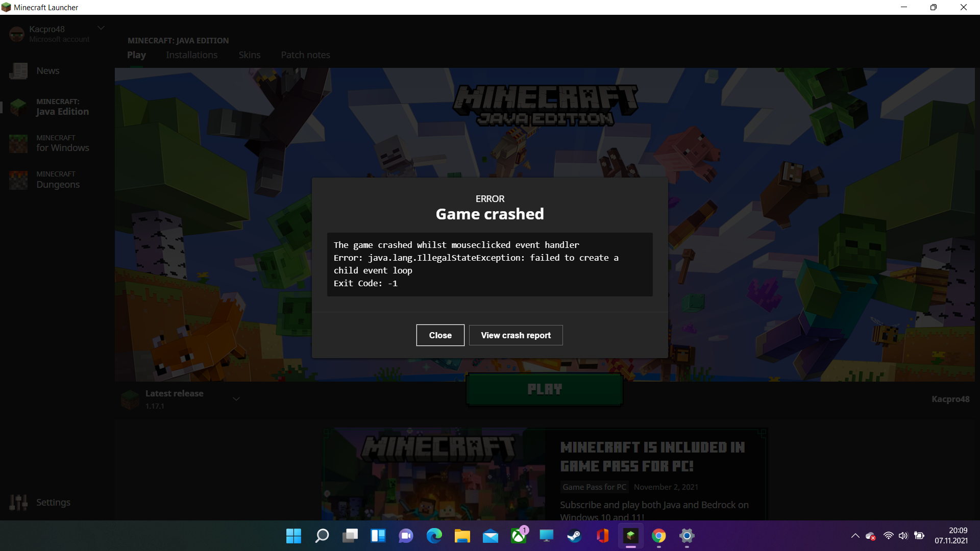Select the Skins tab
The image size is (980, 551).
[249, 55]
